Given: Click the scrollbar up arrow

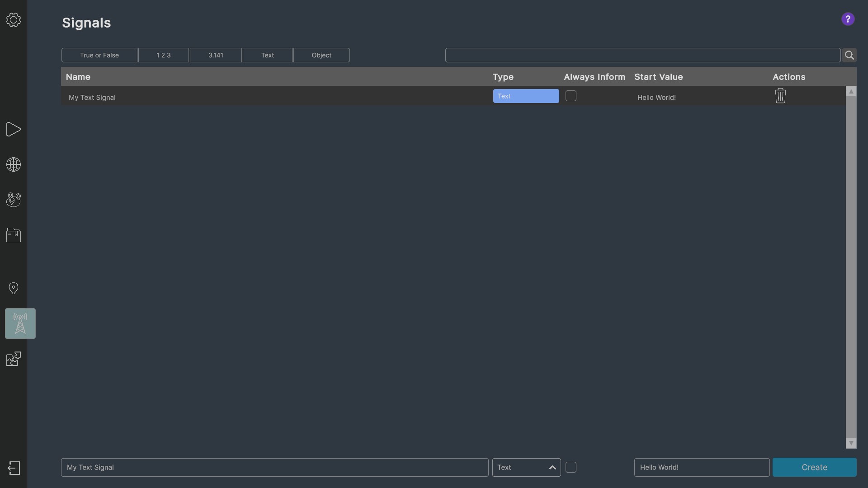Looking at the screenshot, I should (851, 91).
